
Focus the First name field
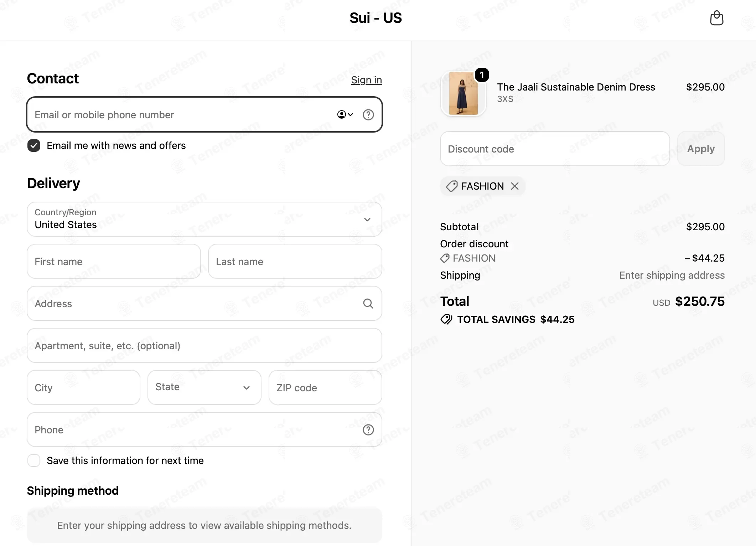coord(114,261)
